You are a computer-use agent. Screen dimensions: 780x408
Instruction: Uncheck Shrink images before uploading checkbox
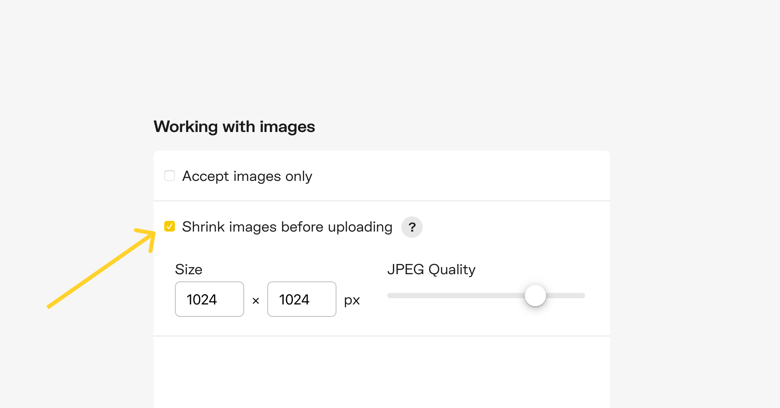tap(170, 226)
